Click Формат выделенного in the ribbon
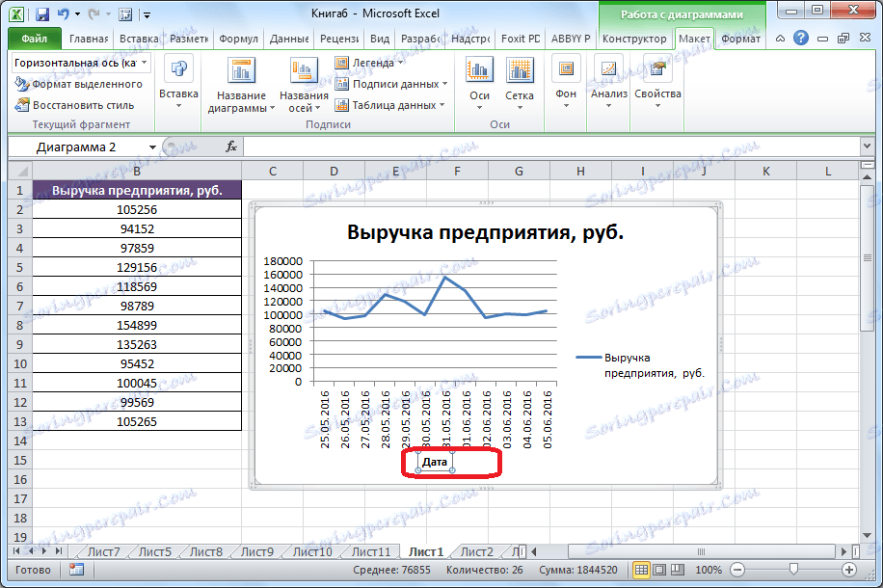Screen dimensions: 883x588 click(77, 83)
